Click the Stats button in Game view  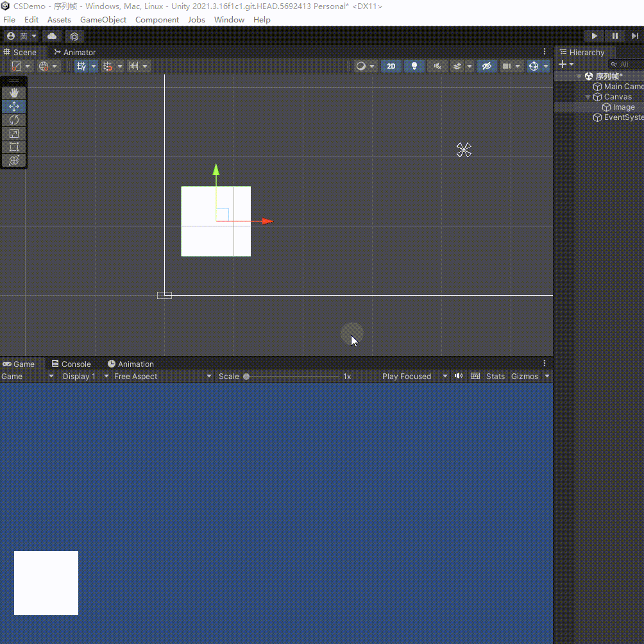click(495, 377)
